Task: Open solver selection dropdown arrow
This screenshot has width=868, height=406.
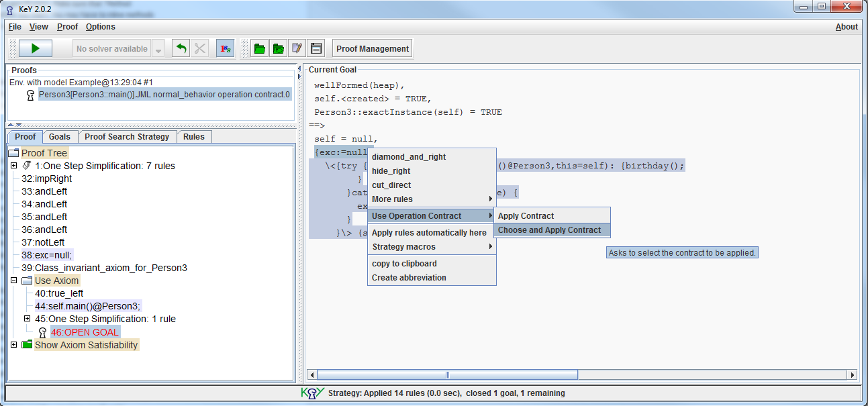Action: coord(158,48)
